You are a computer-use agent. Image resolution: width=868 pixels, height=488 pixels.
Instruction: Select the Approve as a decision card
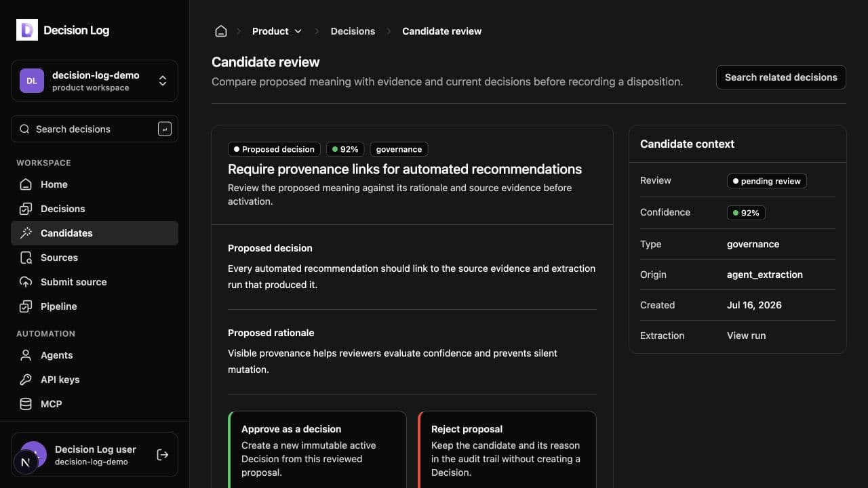(317, 449)
